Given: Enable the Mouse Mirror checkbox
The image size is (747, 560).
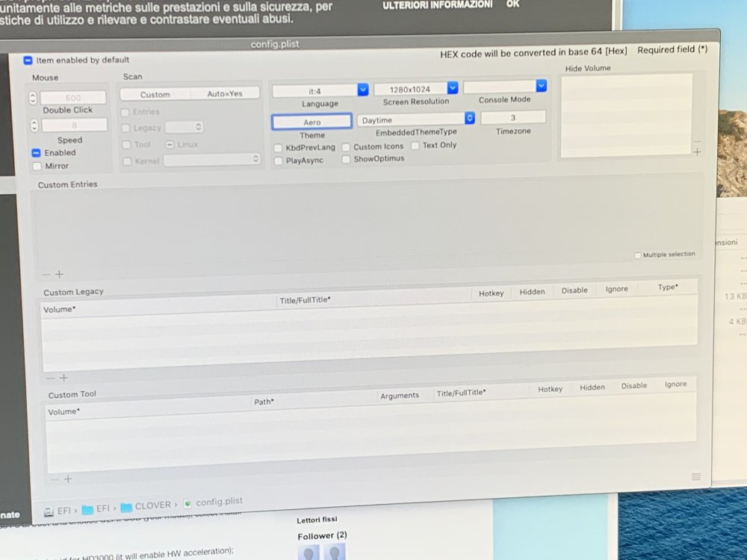Looking at the screenshot, I should point(37,167).
